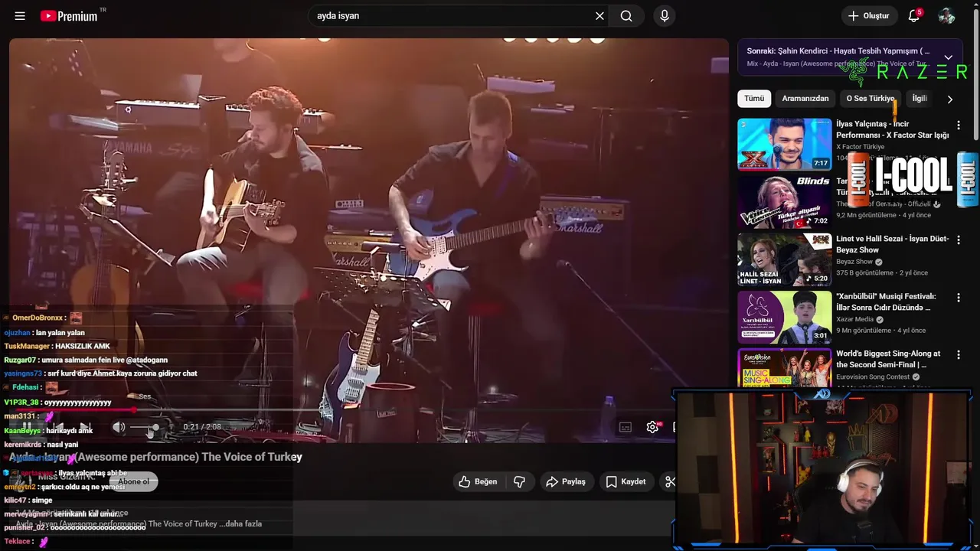Pause the video with the player pause button

(26, 427)
